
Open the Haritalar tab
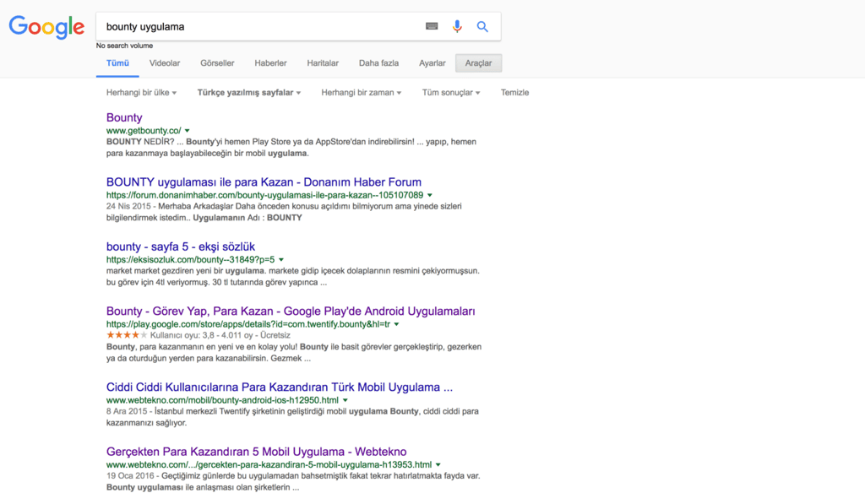(323, 62)
